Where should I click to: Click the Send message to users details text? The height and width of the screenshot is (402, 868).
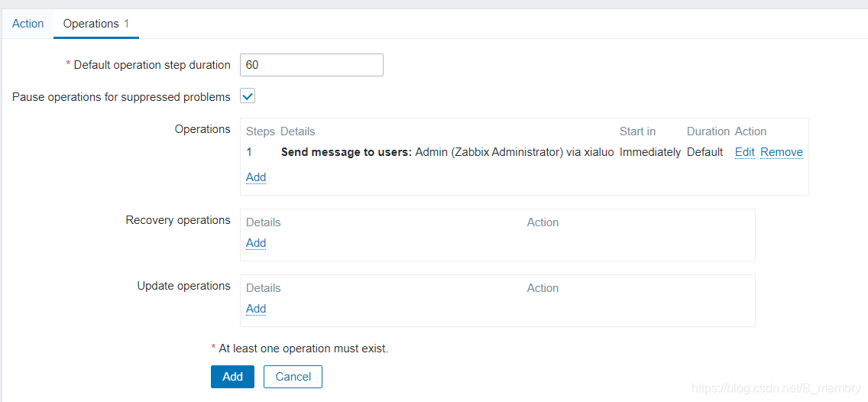tap(447, 152)
